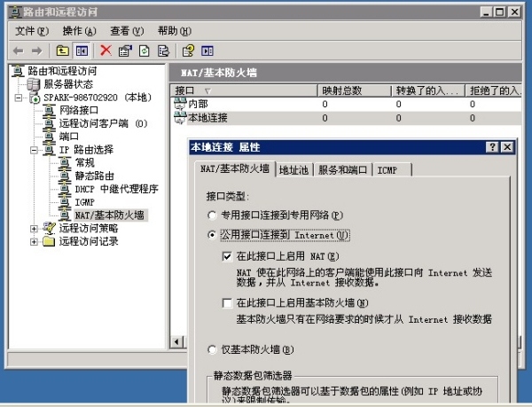Screen dimensions: 532x407
Task: Click the 静态路由 tree icon
Action: [65, 176]
